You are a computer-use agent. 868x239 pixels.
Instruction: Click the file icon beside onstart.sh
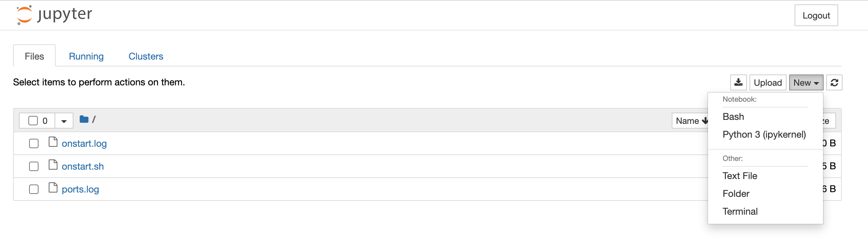(x=53, y=165)
